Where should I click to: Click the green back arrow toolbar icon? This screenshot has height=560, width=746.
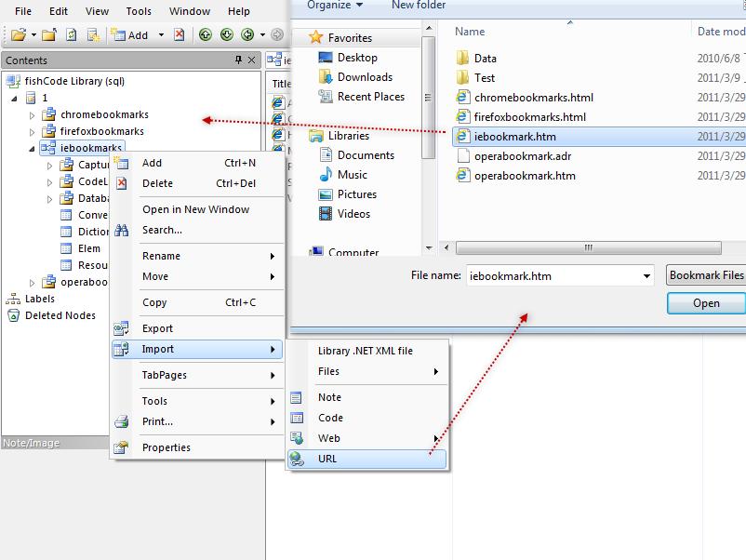click(x=247, y=34)
